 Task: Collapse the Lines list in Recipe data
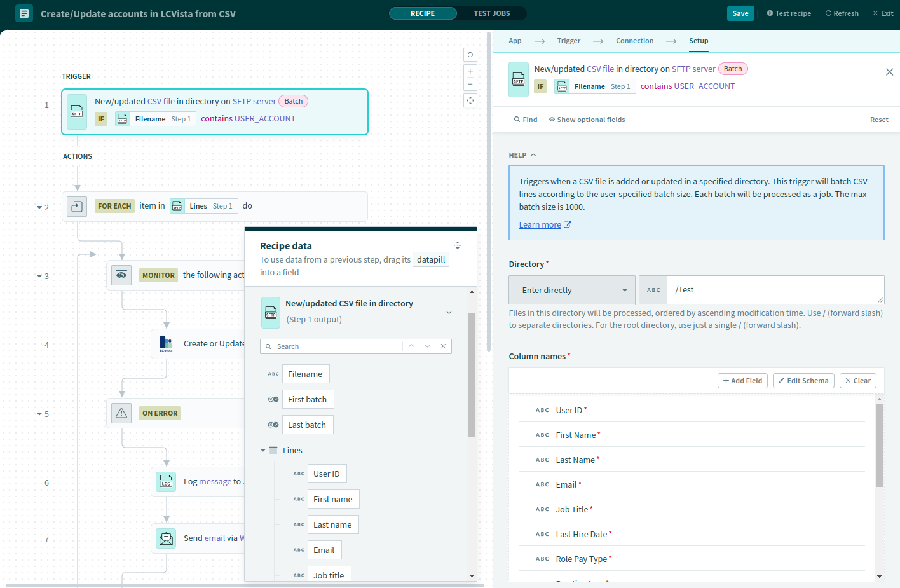(263, 450)
